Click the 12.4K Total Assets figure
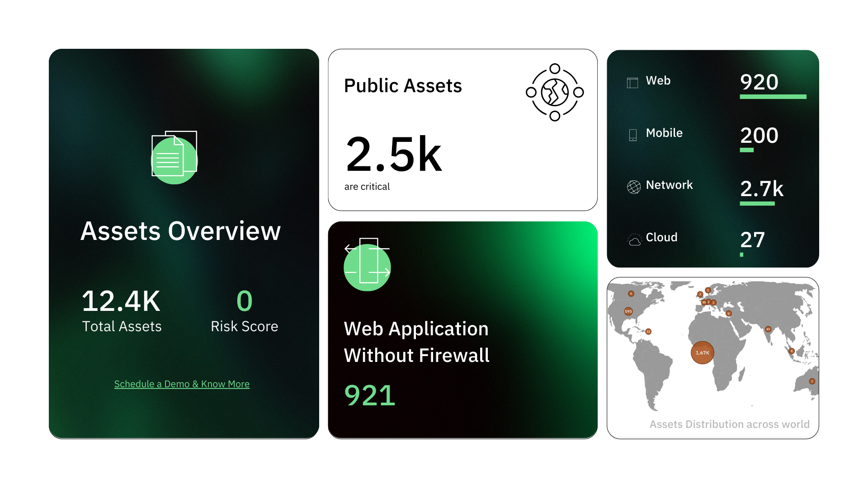 point(121,301)
